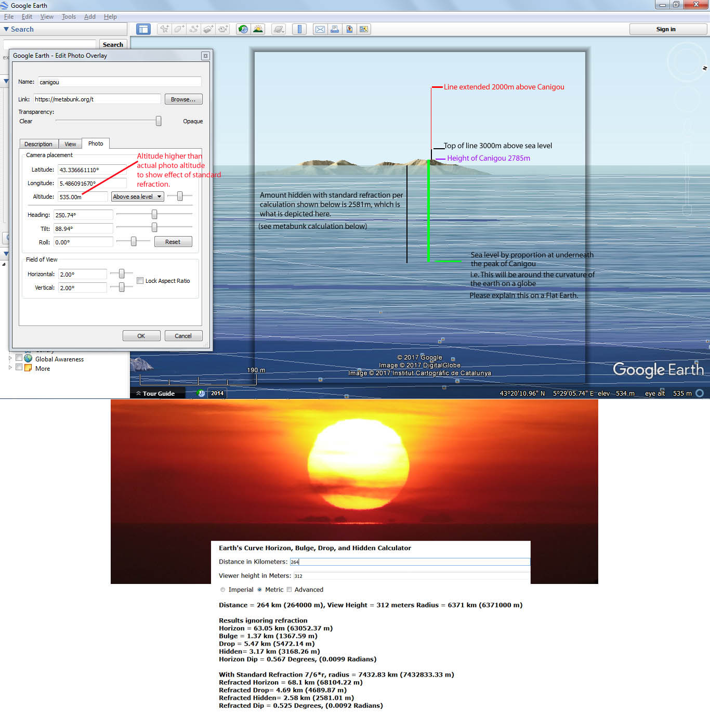This screenshot has width=710, height=728.
Task: Open the planet switcher icon
Action: click(279, 29)
